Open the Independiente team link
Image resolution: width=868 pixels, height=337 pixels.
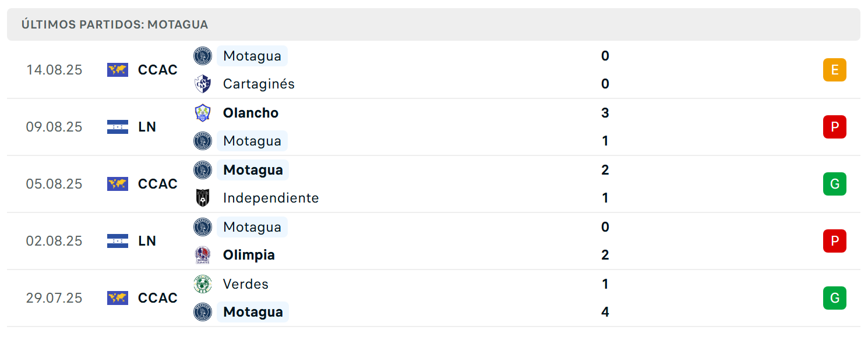tap(271, 198)
